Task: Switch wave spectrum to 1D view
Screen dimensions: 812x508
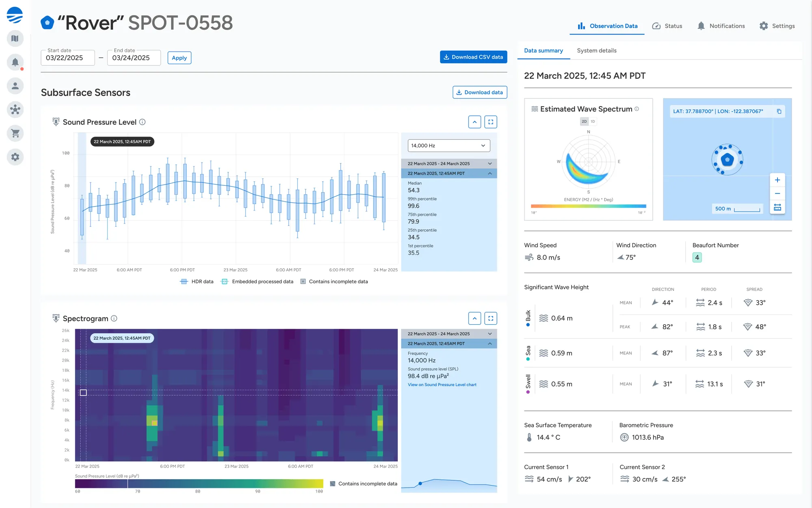Action: click(593, 122)
